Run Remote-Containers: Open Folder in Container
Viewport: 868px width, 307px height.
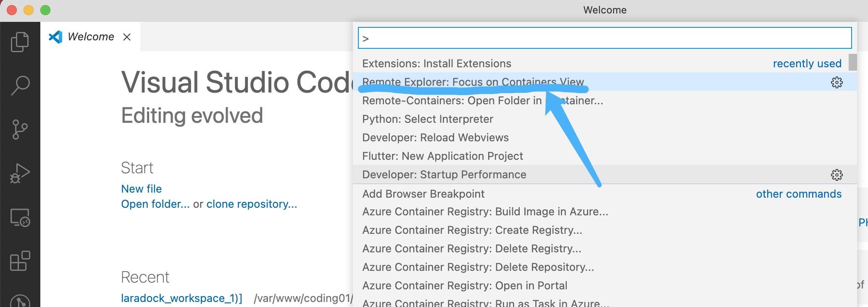tap(605, 101)
